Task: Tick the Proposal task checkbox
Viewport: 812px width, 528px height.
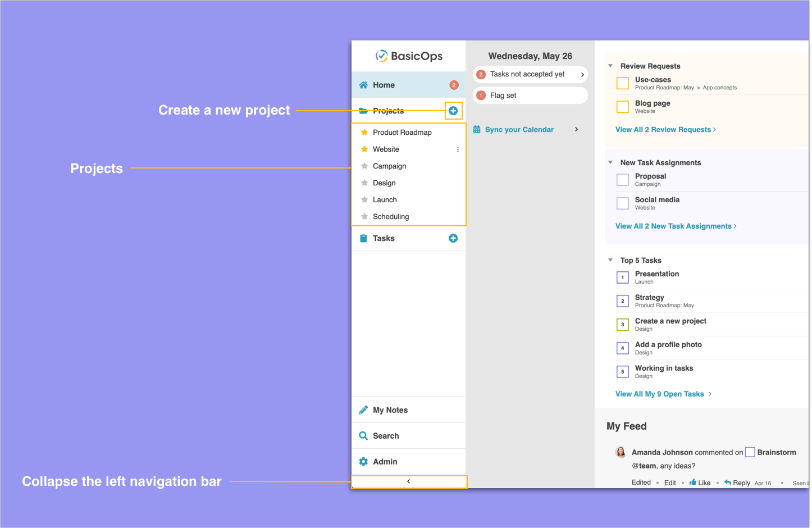Action: coord(623,180)
